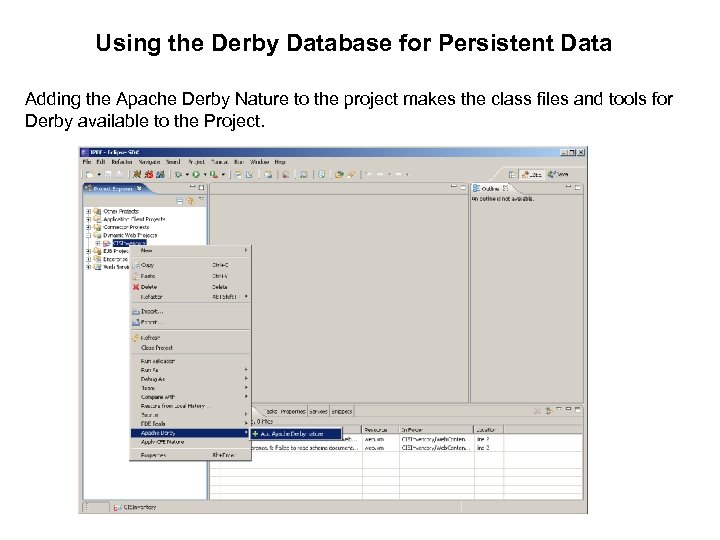Image resolution: width=720 pixels, height=540 pixels.
Task: Maximize the editor area
Action: point(463,187)
